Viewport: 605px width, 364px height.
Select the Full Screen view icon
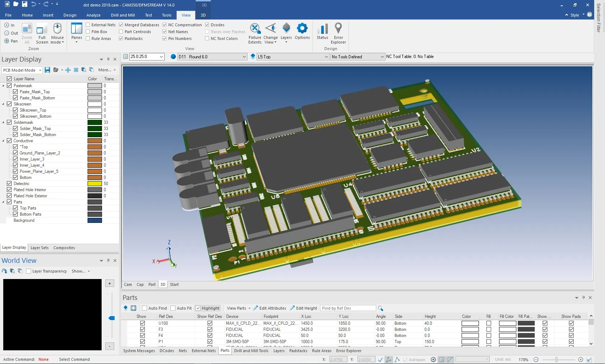(42, 34)
